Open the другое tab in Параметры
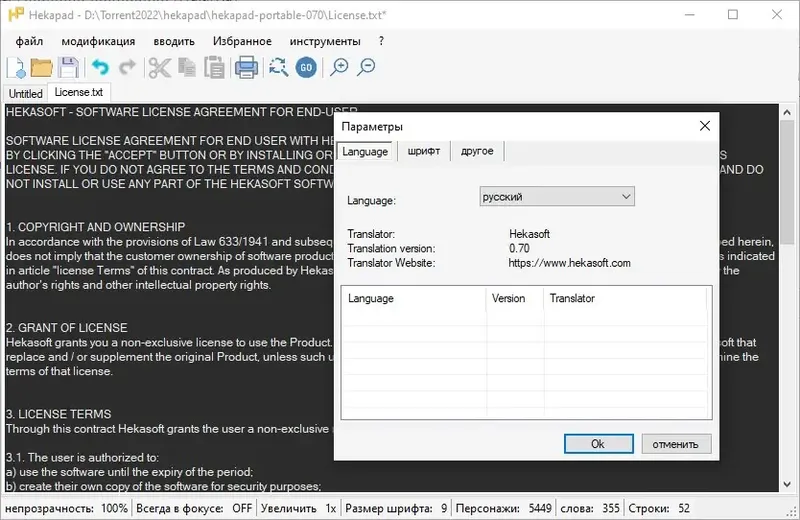Screen dimensions: 800x520 pos(477,151)
